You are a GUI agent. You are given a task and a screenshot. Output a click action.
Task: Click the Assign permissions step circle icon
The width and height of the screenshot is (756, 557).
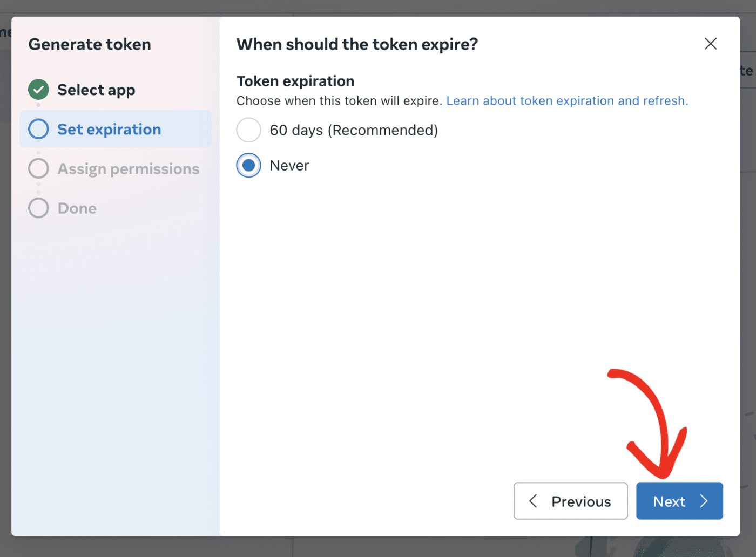pos(38,168)
